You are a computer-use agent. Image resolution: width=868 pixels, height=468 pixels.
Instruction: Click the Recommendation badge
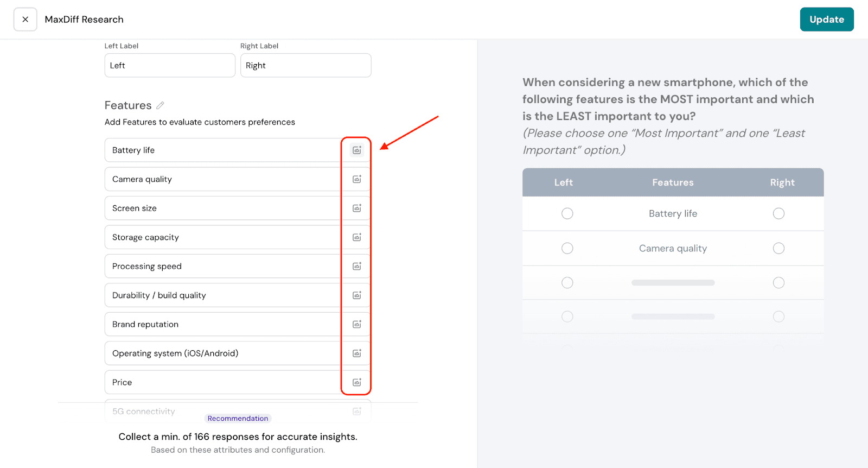238,419
